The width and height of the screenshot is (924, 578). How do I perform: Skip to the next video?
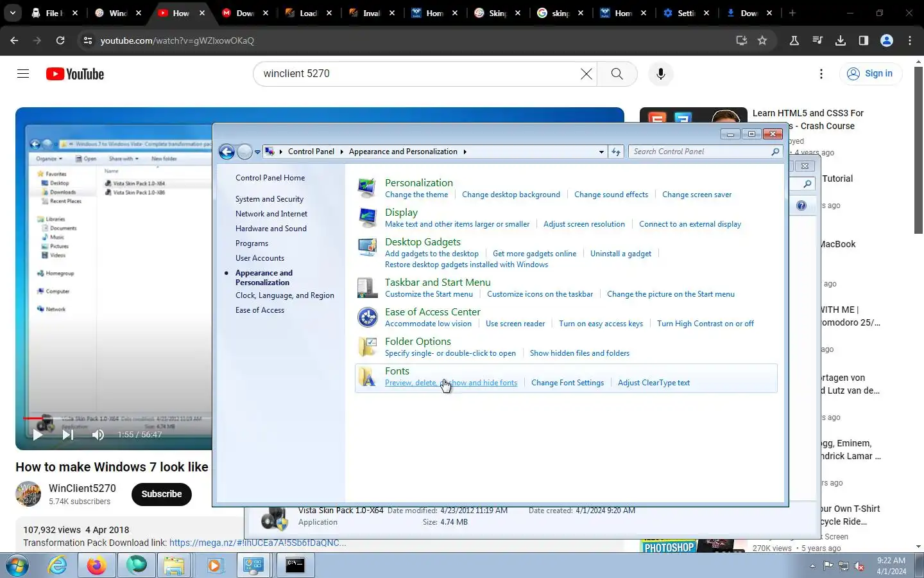pos(68,435)
